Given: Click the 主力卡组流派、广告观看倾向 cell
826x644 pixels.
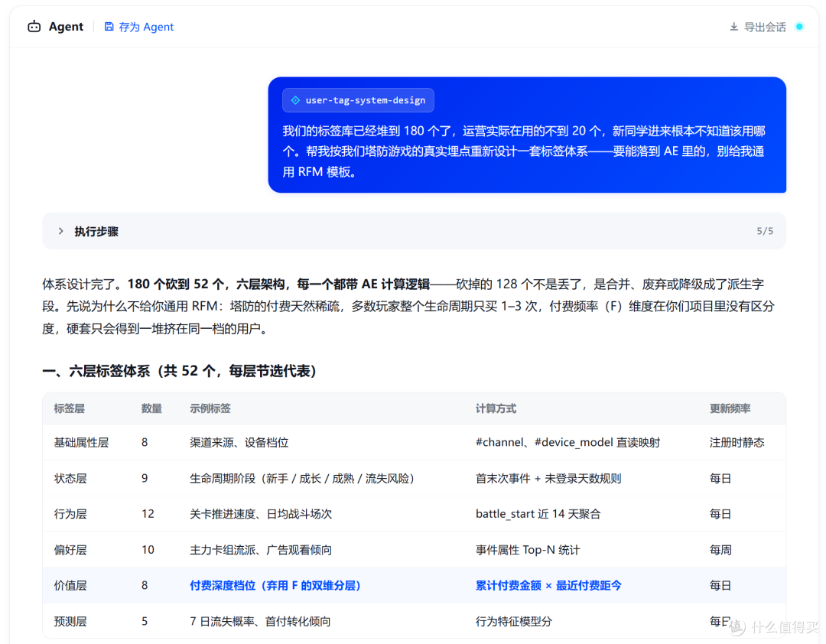Looking at the screenshot, I should (261, 550).
